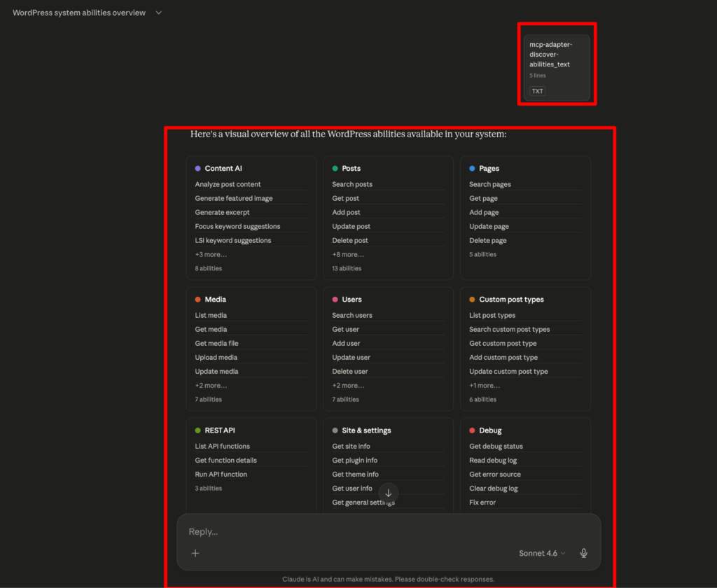Click the Posts card heading
717x588 pixels.
[351, 168]
